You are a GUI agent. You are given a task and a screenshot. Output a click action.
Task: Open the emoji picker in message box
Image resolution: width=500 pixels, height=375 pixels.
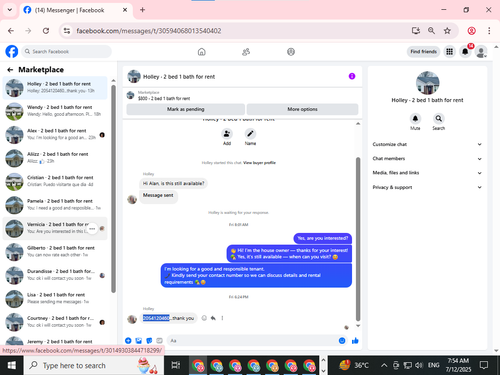pos(342,341)
